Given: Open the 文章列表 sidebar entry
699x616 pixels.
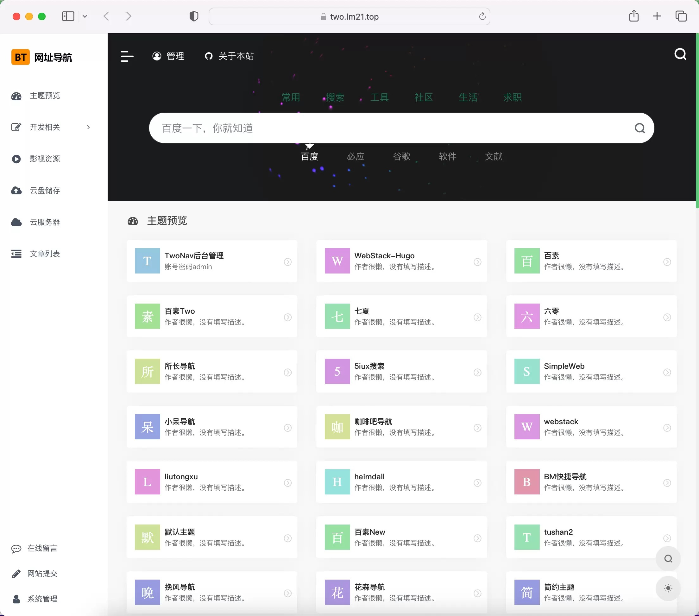Looking at the screenshot, I should click(x=44, y=254).
